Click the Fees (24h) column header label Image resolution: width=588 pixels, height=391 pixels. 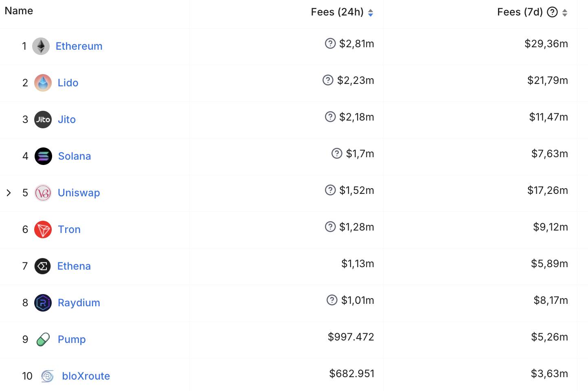(337, 12)
